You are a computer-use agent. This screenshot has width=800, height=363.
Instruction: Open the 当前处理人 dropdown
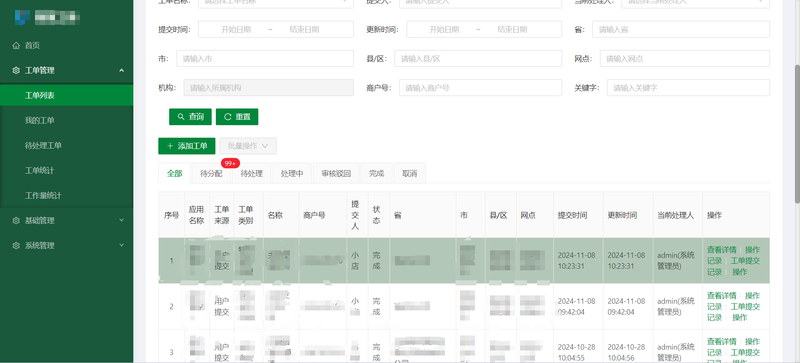point(695,3)
